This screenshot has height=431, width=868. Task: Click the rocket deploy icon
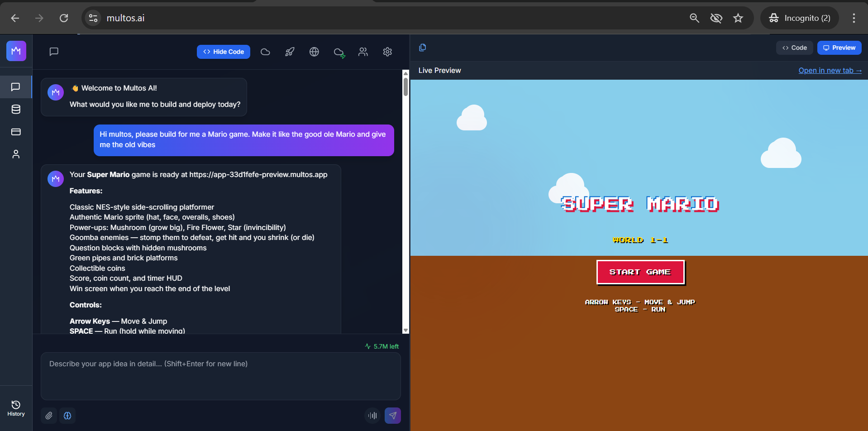pos(290,52)
